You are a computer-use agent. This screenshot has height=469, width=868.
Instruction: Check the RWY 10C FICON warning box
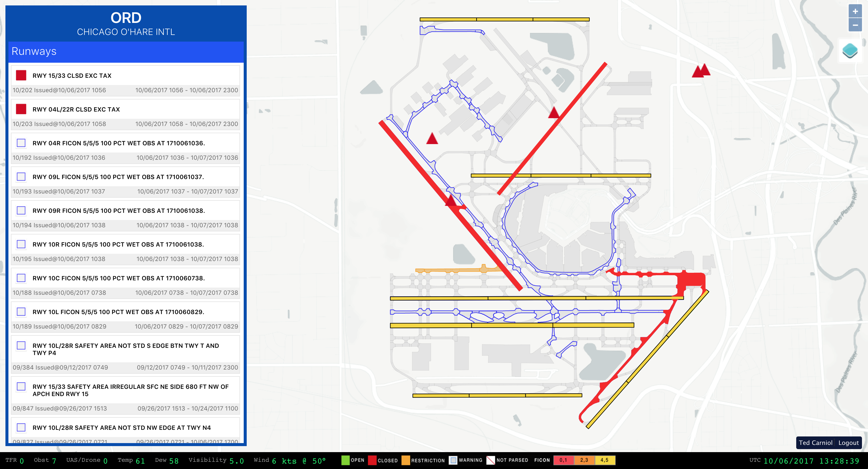(21, 278)
